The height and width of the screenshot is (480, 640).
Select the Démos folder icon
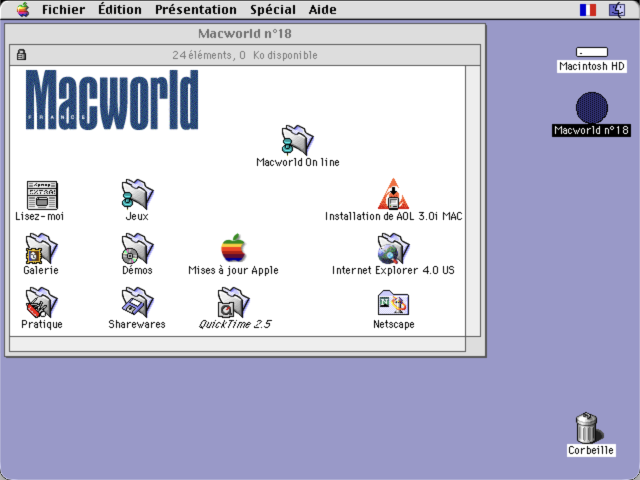coord(137,248)
